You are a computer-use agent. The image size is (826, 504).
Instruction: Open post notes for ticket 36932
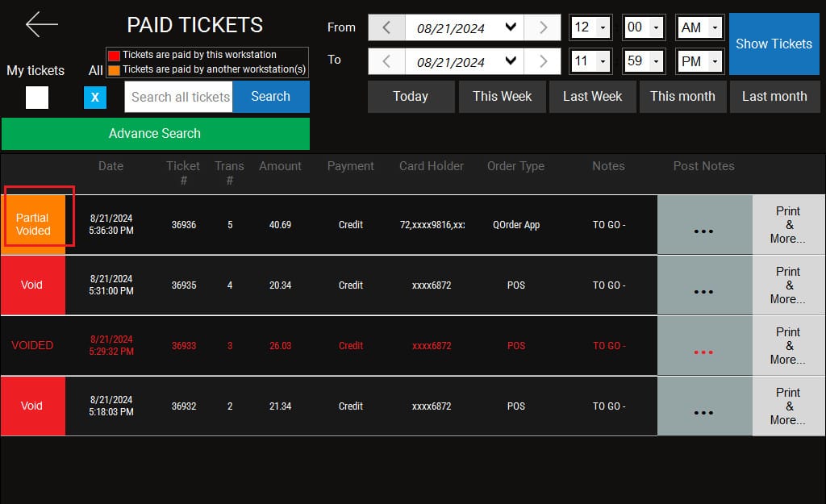703,407
